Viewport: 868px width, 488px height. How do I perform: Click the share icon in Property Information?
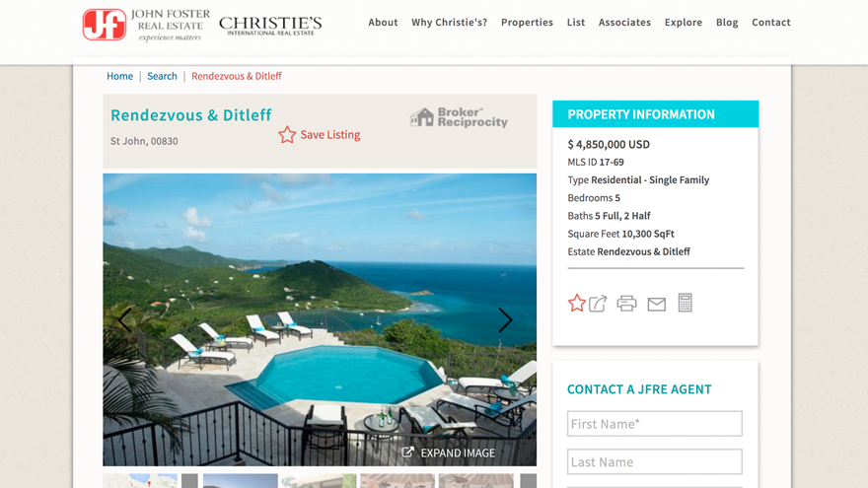coord(598,304)
